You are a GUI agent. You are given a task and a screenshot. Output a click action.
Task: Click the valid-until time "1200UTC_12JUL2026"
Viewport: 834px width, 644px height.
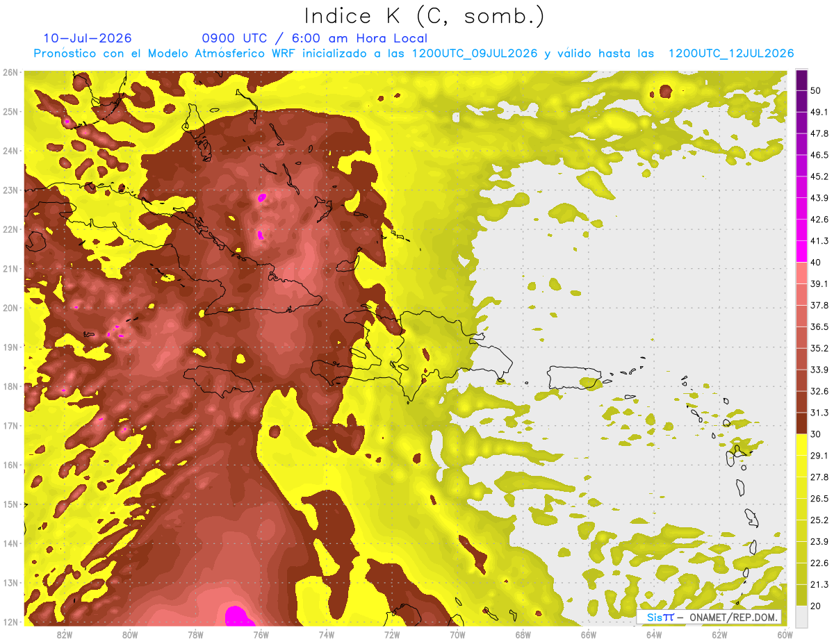click(731, 53)
